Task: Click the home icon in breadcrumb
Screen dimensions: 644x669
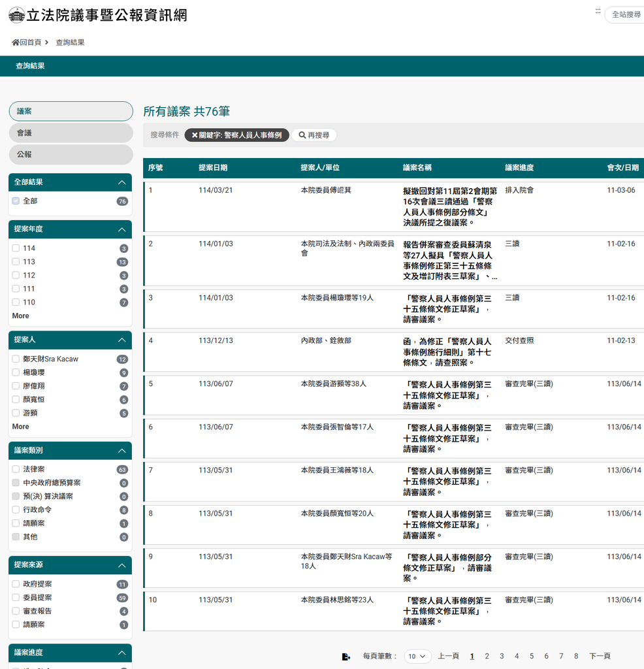Action: [x=16, y=42]
